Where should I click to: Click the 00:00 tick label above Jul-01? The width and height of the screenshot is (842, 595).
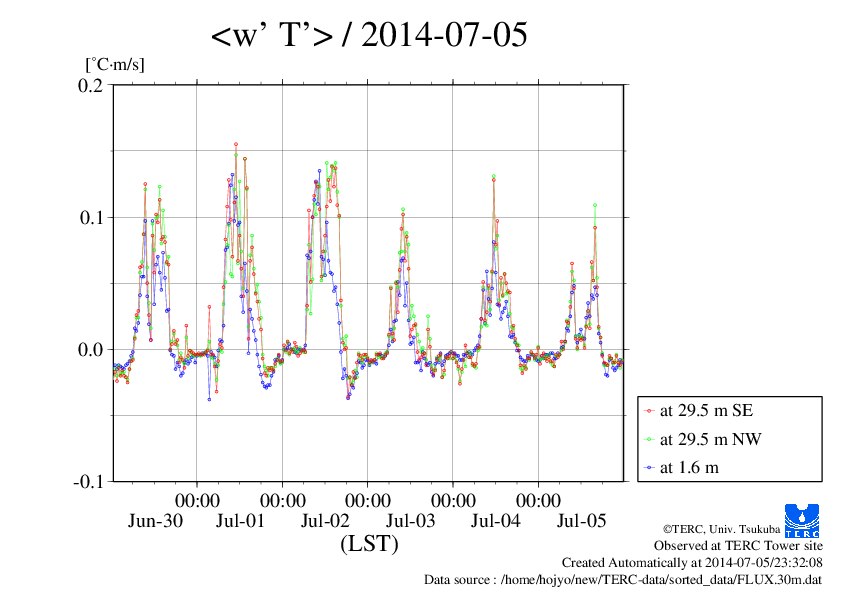[197, 500]
